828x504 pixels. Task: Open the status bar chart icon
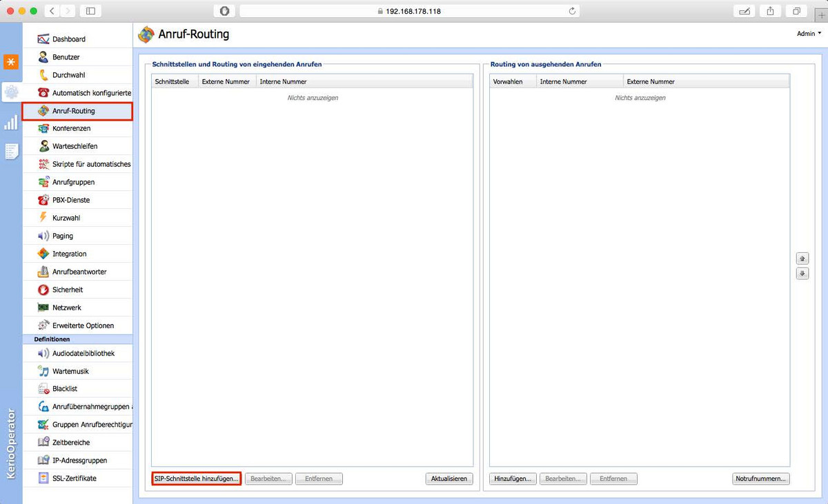(x=11, y=123)
